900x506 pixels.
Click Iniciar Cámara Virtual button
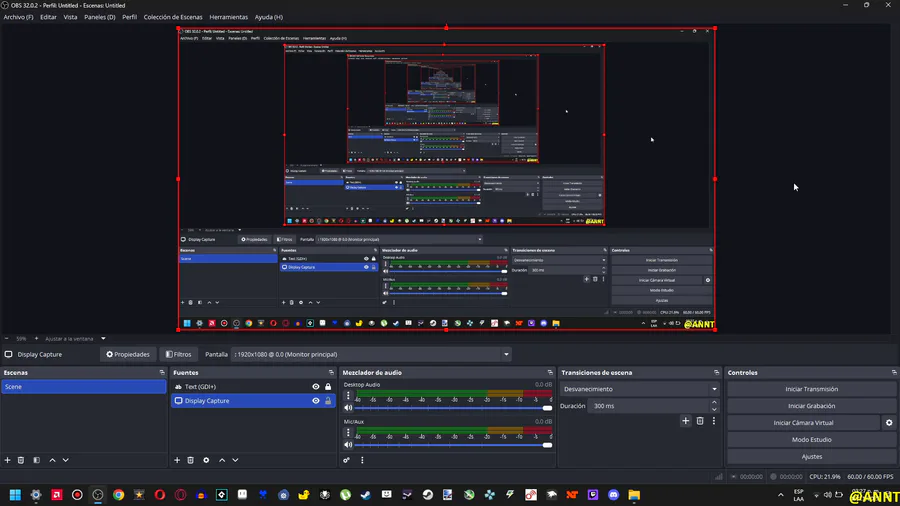[x=803, y=423]
